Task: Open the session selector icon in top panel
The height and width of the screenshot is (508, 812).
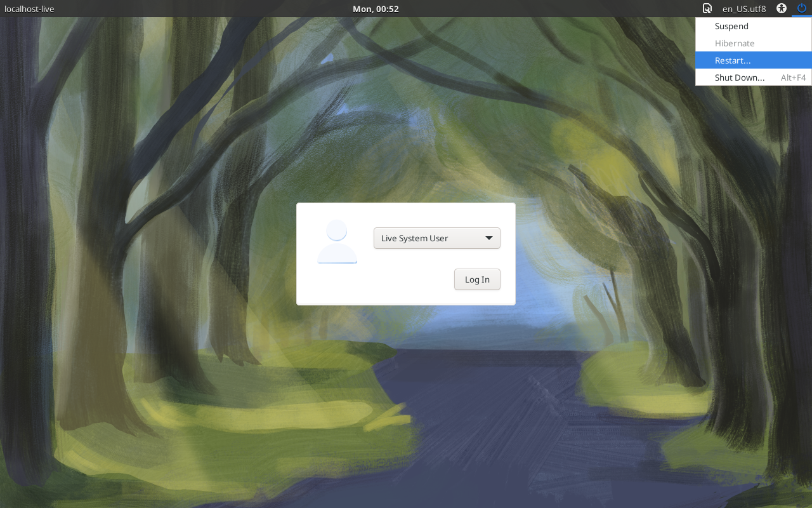Action: (707, 9)
